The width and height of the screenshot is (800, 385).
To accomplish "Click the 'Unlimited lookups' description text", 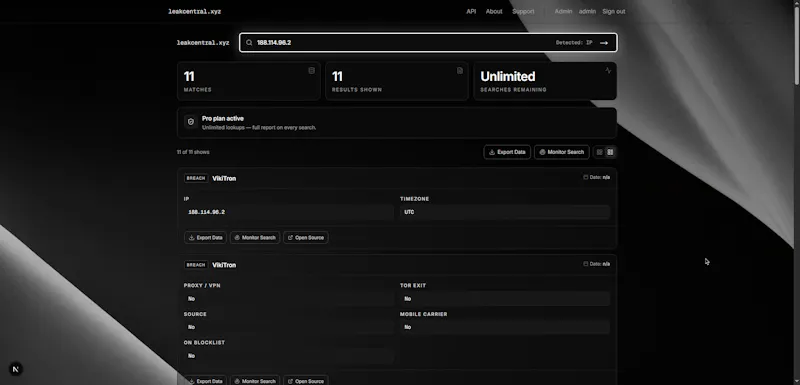I will pyautogui.click(x=259, y=127).
